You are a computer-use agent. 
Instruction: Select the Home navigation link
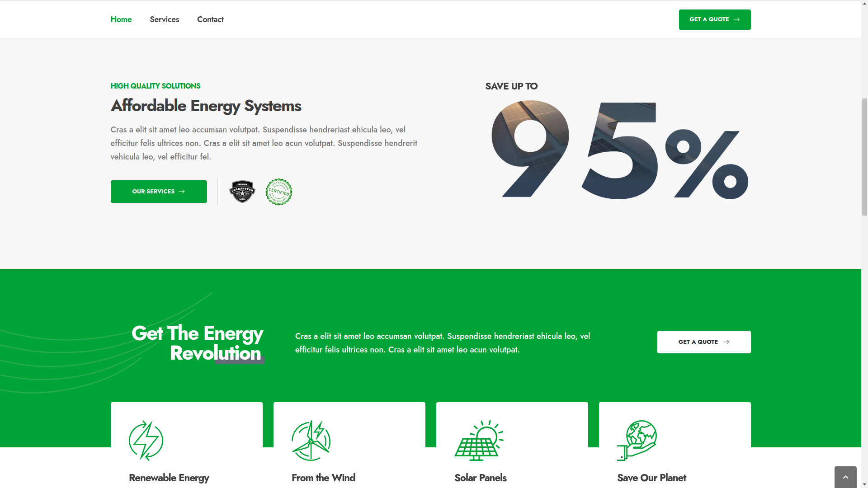coord(121,19)
